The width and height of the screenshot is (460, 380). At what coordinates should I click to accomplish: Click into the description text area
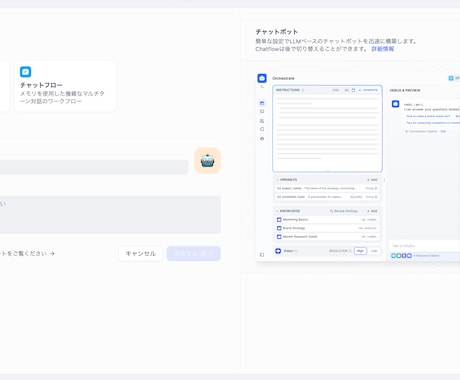(110, 214)
